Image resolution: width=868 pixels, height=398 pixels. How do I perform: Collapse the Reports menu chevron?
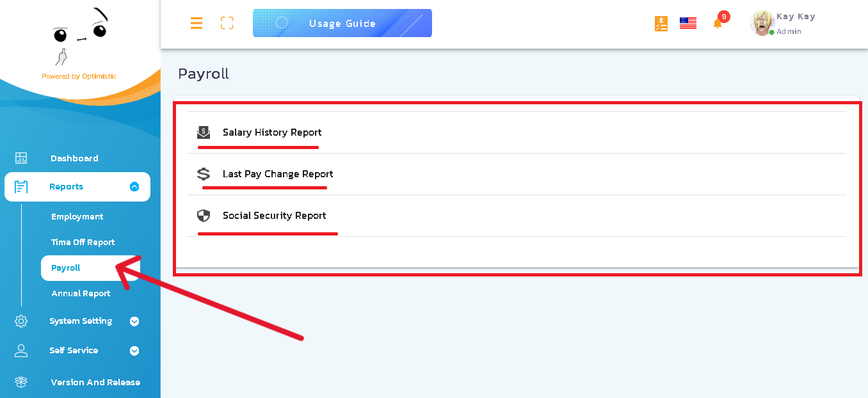[134, 187]
